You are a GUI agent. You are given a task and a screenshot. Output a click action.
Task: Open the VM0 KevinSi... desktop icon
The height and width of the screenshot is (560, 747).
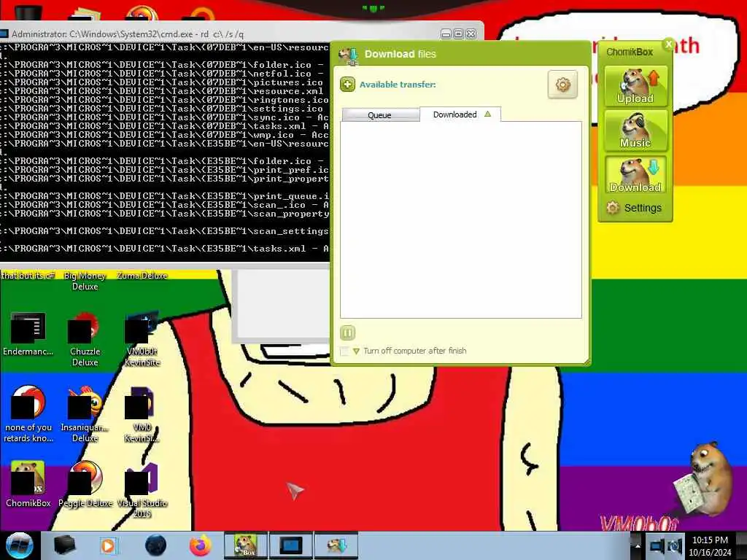[x=142, y=413]
